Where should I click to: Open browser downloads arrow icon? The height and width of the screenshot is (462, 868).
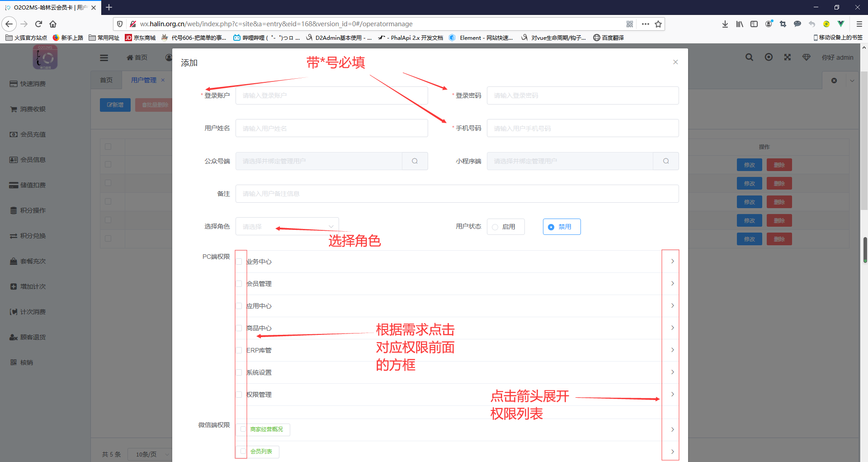coord(725,24)
